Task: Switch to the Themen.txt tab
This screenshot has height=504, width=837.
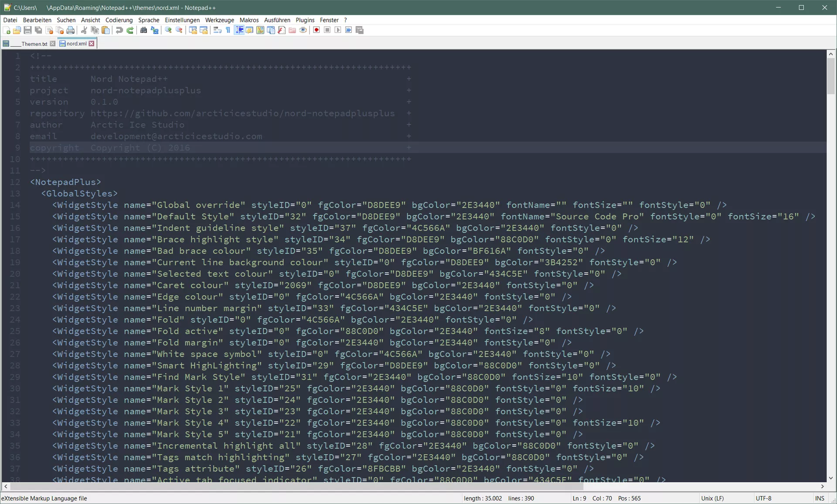Action: tap(34, 44)
